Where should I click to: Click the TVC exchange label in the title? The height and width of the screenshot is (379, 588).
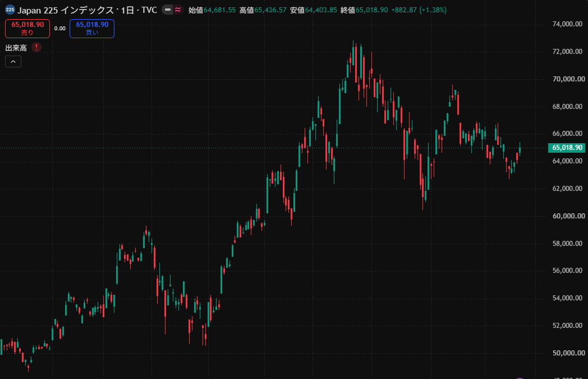(149, 10)
